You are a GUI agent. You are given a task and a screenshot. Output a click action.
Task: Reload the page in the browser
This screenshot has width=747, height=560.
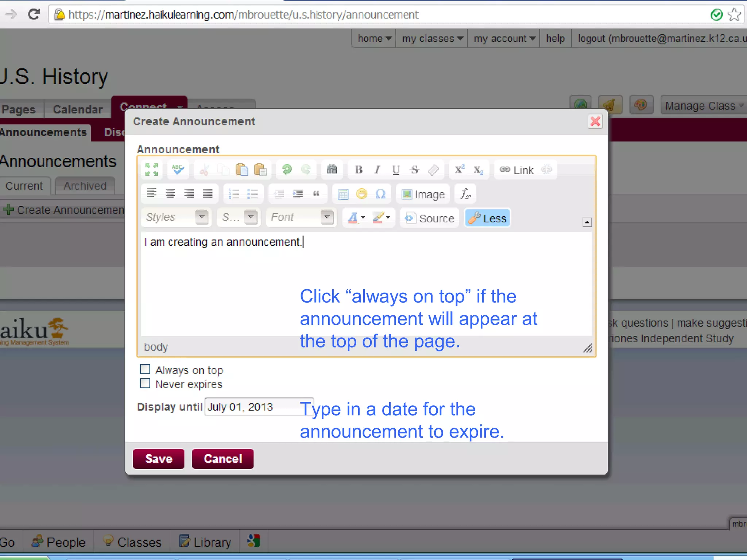pyautogui.click(x=34, y=15)
